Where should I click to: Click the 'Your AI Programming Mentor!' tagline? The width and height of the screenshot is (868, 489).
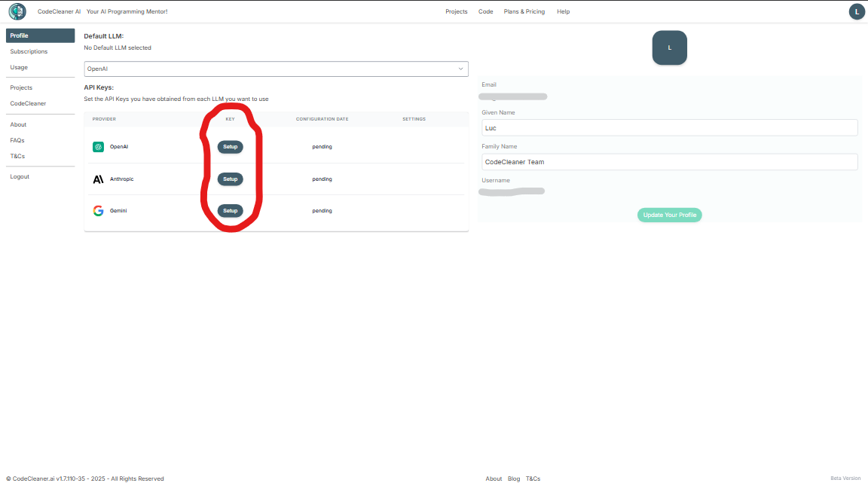click(127, 11)
